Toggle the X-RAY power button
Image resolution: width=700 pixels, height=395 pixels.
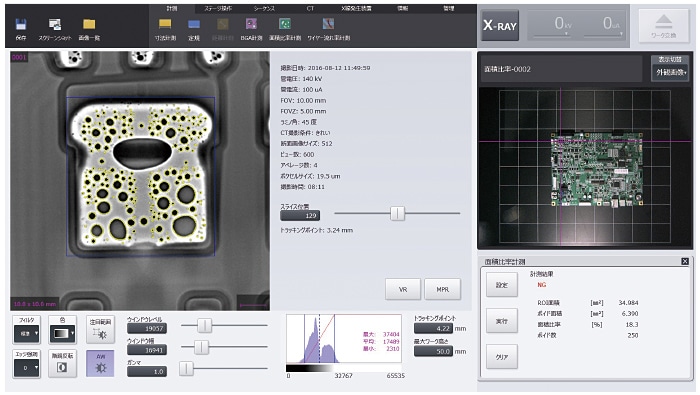pyautogui.click(x=500, y=26)
